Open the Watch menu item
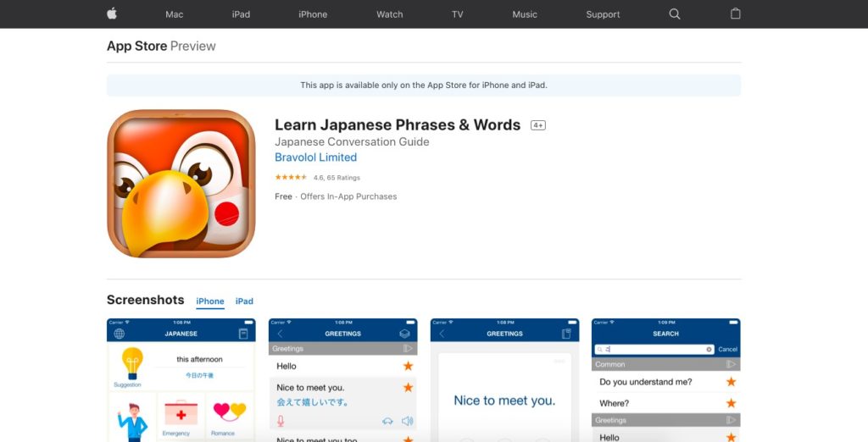868x442 pixels. point(390,14)
